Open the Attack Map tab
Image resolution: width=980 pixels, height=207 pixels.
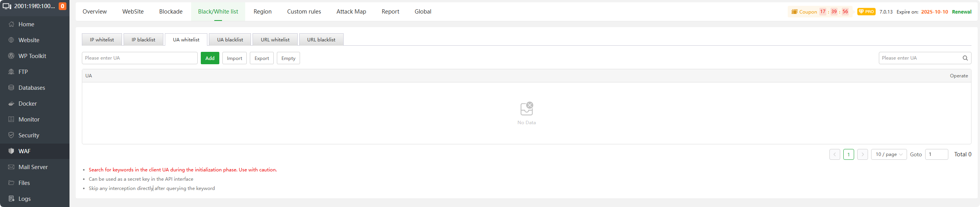(351, 12)
